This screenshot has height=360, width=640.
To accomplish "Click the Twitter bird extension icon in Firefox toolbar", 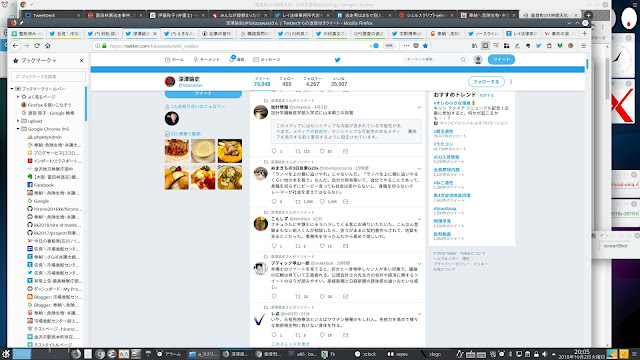I will 538,46.
